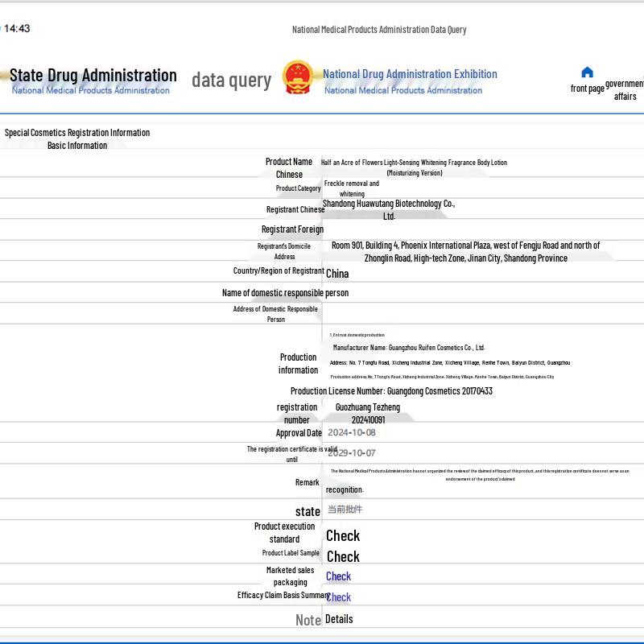This screenshot has height=644, width=644.
Task: Click the national emblem logo
Action: click(x=298, y=78)
